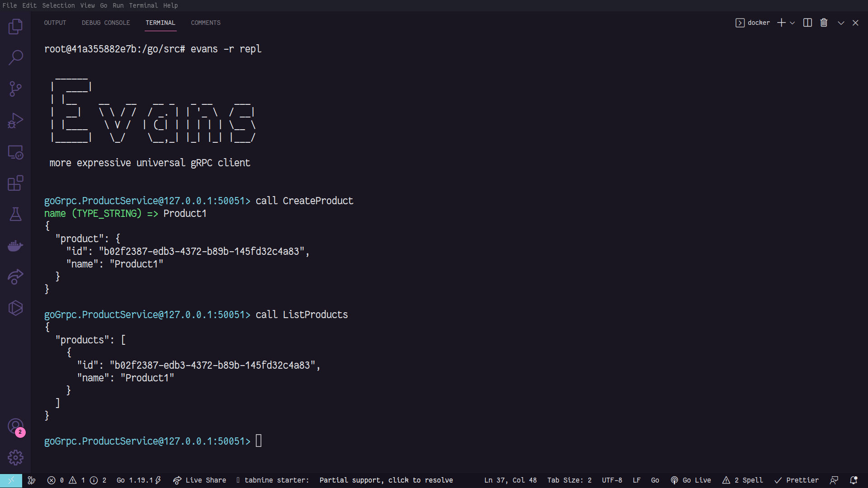Click the source control branch status icon
Viewport: 868px width, 488px height.
(32, 480)
